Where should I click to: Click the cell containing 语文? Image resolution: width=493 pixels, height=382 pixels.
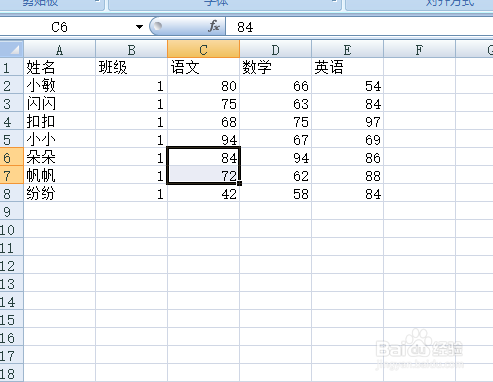click(204, 67)
